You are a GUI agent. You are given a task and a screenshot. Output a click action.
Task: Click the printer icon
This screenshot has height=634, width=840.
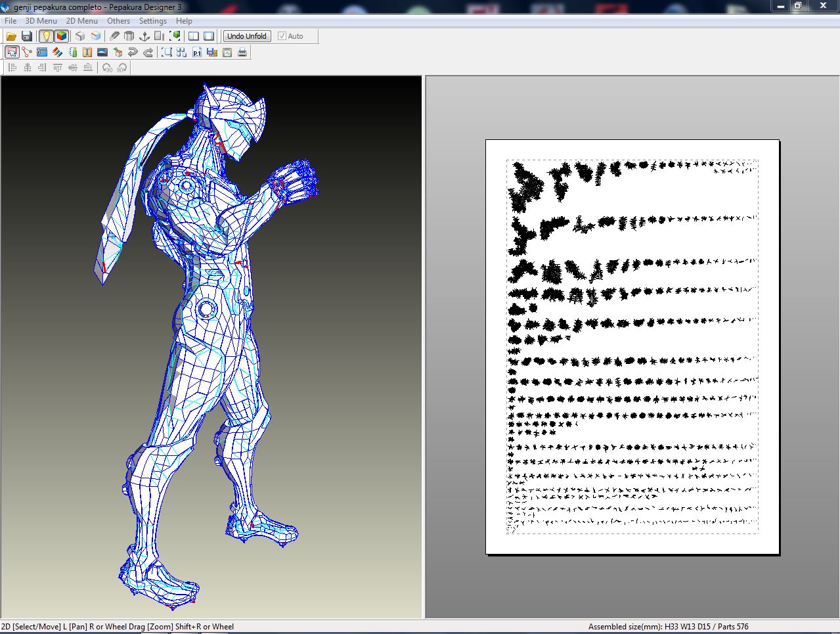tap(242, 52)
